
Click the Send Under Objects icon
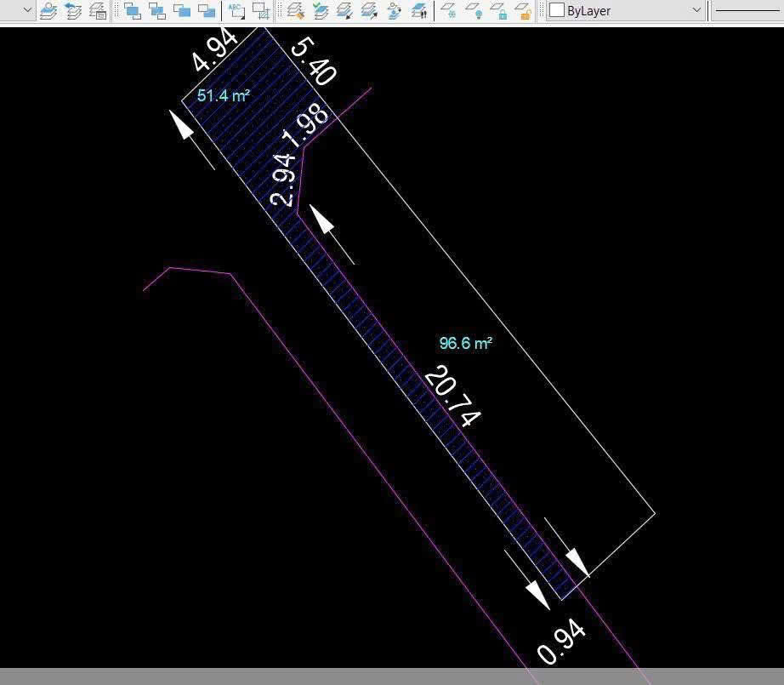click(x=207, y=11)
